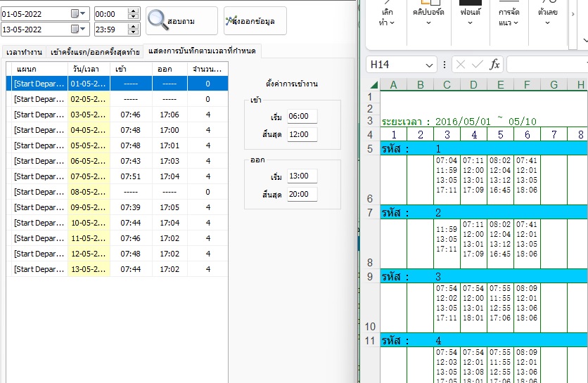The width and height of the screenshot is (588, 383).
Task: Click the จำนวน column header
Action: [207, 69]
